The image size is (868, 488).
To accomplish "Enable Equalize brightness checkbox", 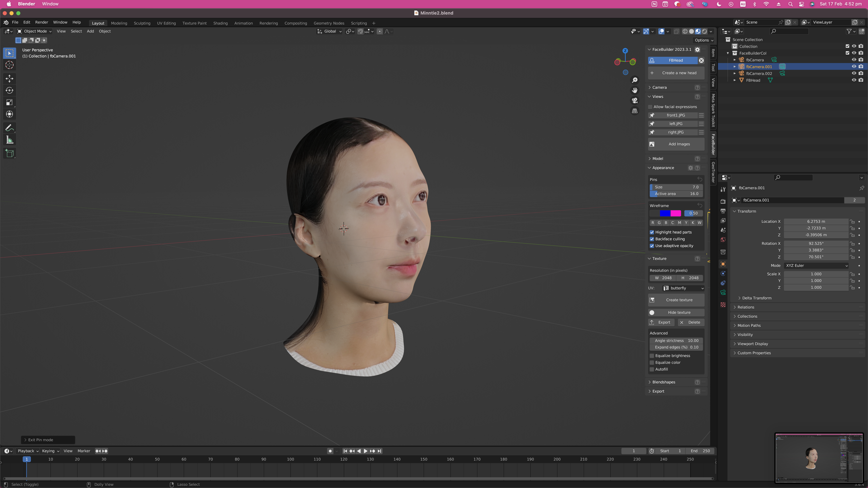I will coord(652,356).
